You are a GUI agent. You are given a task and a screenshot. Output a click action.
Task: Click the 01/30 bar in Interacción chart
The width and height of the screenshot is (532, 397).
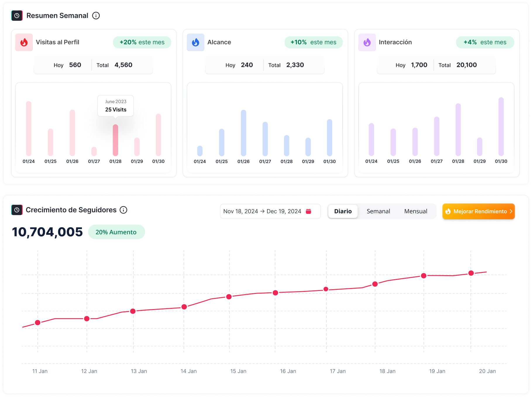[x=501, y=126]
